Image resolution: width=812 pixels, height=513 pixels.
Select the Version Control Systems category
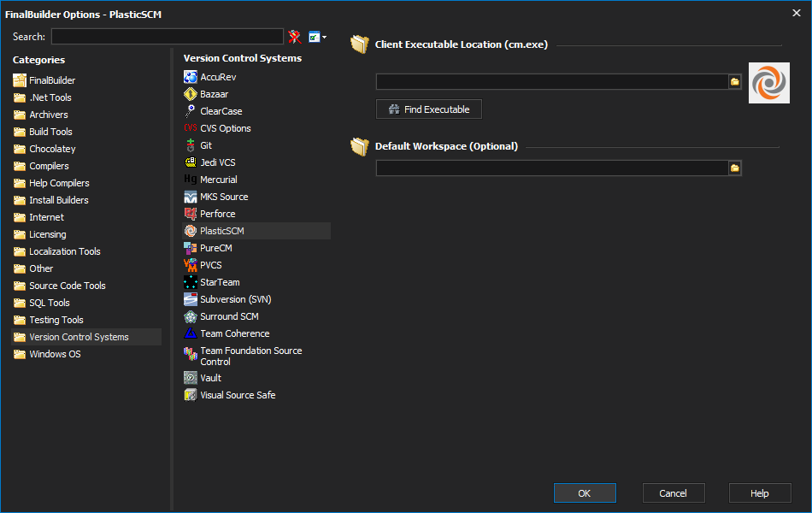[x=86, y=337]
